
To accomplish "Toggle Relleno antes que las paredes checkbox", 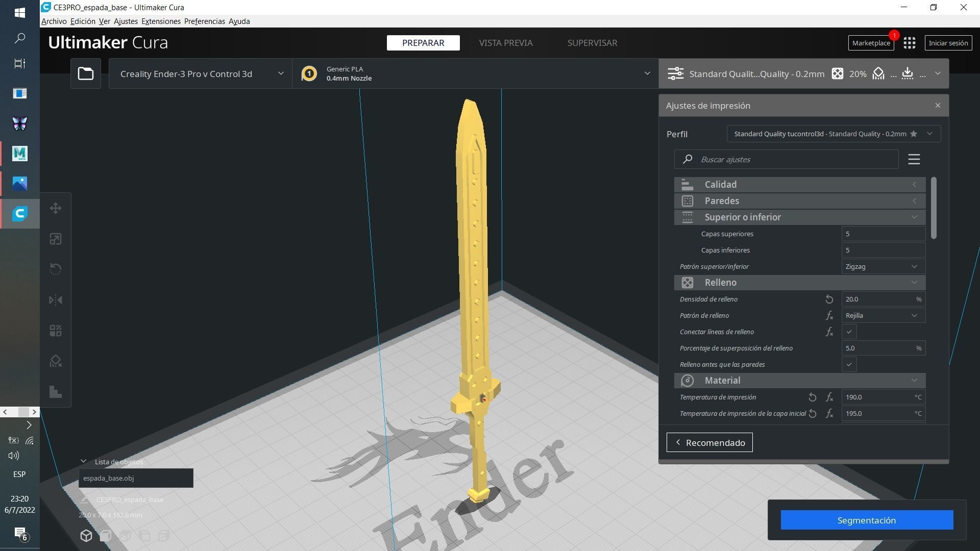I will pyautogui.click(x=849, y=365).
